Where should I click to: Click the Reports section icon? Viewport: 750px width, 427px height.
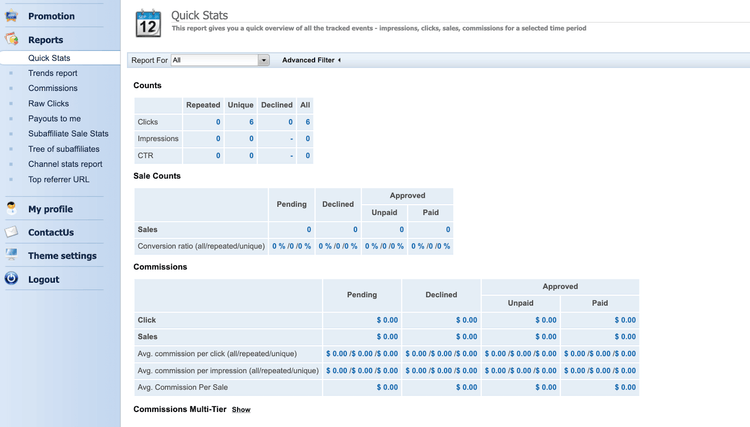12,40
